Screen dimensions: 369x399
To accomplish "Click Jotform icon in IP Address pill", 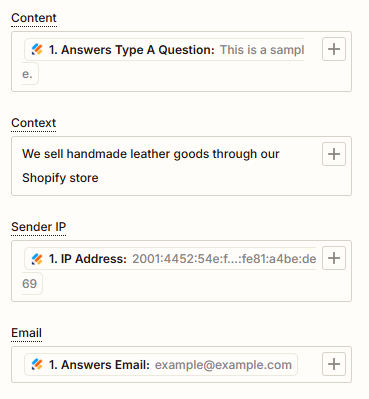I will pyautogui.click(x=37, y=259).
